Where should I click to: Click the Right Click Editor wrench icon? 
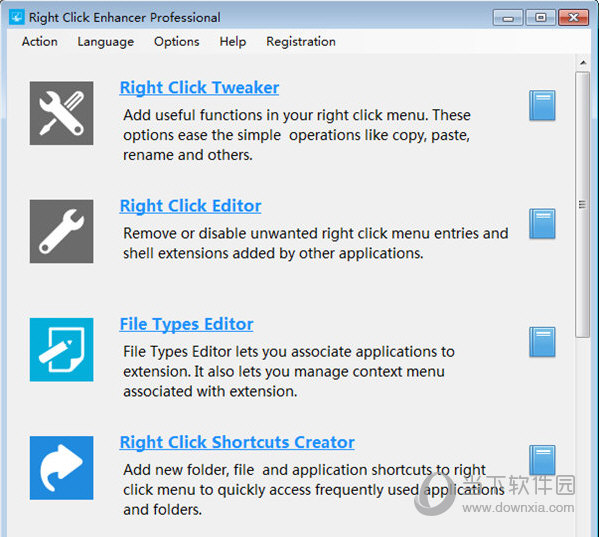62,231
